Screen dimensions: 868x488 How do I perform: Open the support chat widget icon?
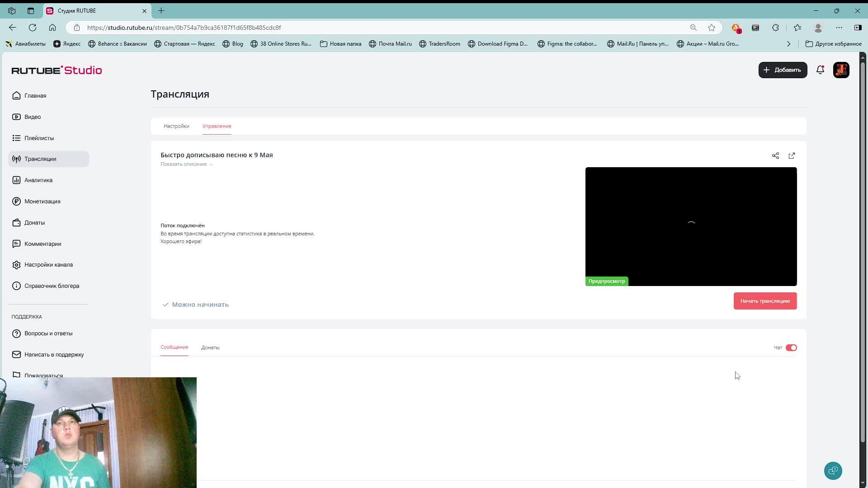point(833,471)
